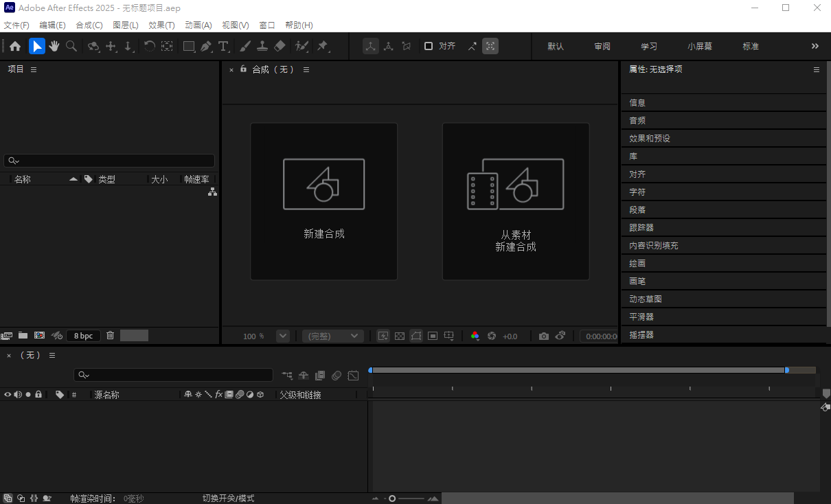Image resolution: width=831 pixels, height=504 pixels.
Task: Select the Zoom magnifier tool
Action: 71,46
